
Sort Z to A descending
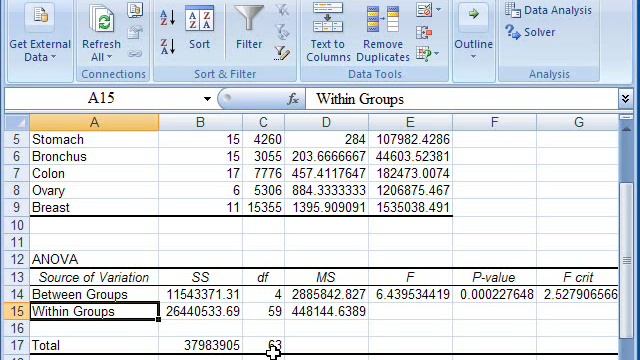(x=167, y=46)
